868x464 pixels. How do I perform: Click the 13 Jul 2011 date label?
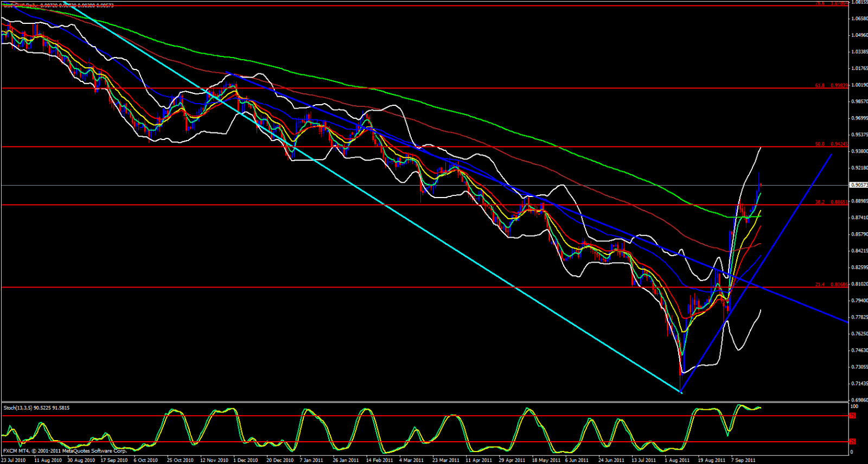tap(644, 460)
